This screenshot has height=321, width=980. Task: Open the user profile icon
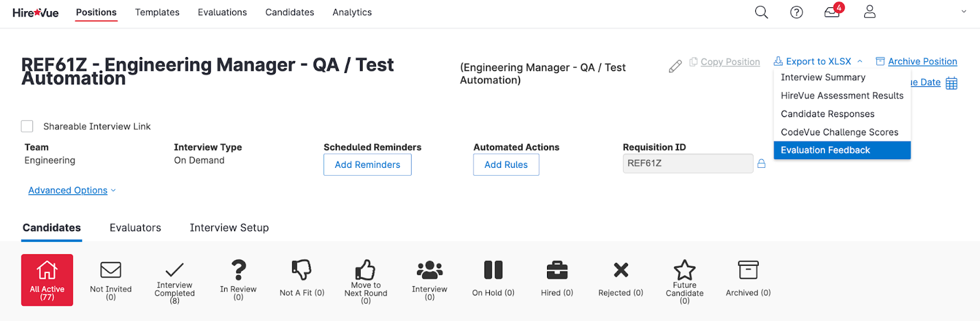870,12
